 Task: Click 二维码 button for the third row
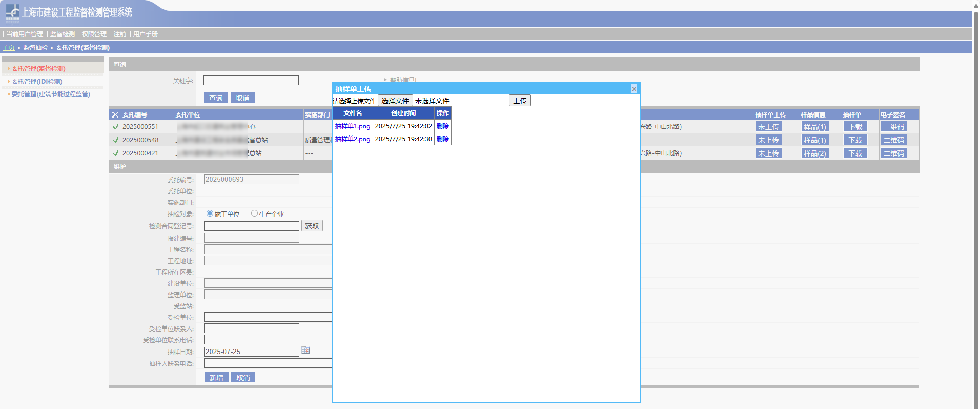tap(893, 153)
